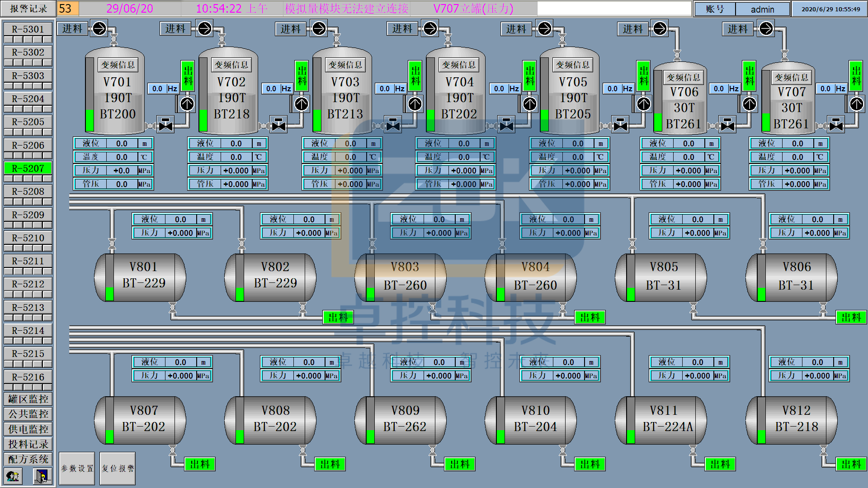Screen dimensions: 868x488
Task: Open the parameter settings button
Action: tap(77, 469)
